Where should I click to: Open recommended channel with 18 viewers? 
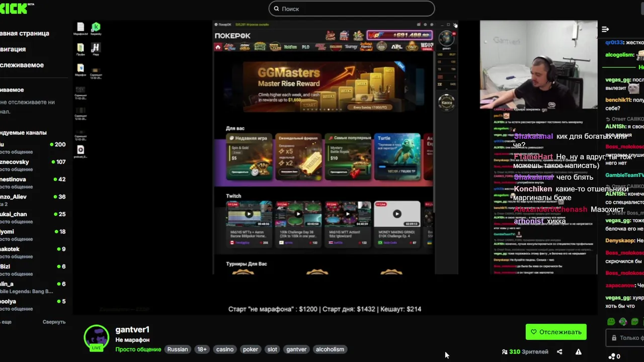pos(33,235)
